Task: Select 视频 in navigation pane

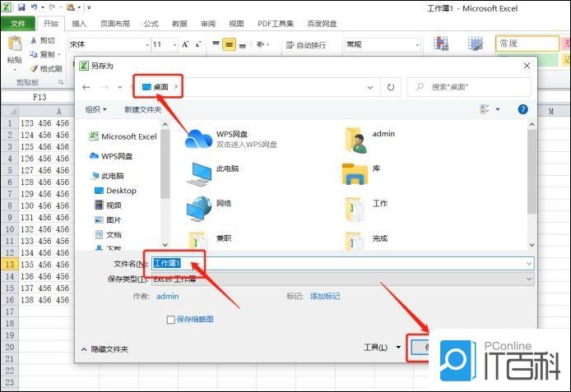Action: [x=108, y=205]
